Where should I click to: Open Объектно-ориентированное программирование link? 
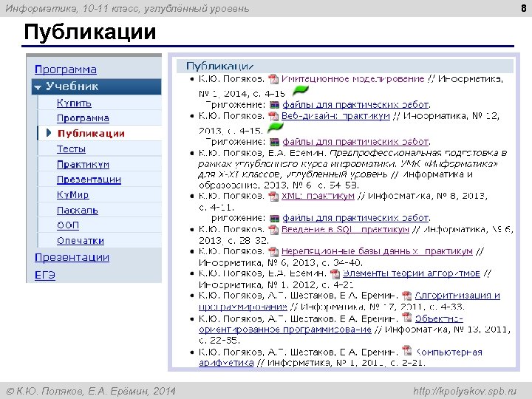pyautogui.click(x=285, y=330)
